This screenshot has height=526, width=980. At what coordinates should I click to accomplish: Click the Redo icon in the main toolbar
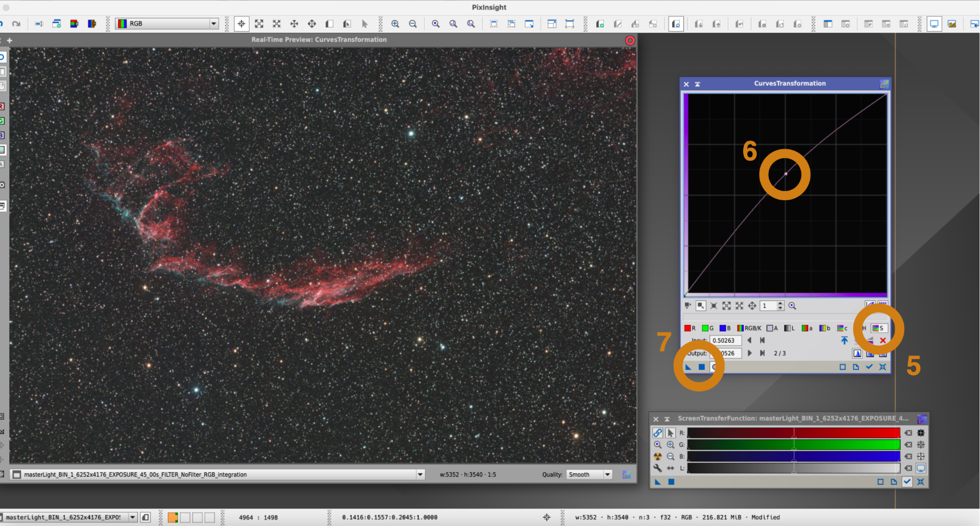click(x=16, y=23)
